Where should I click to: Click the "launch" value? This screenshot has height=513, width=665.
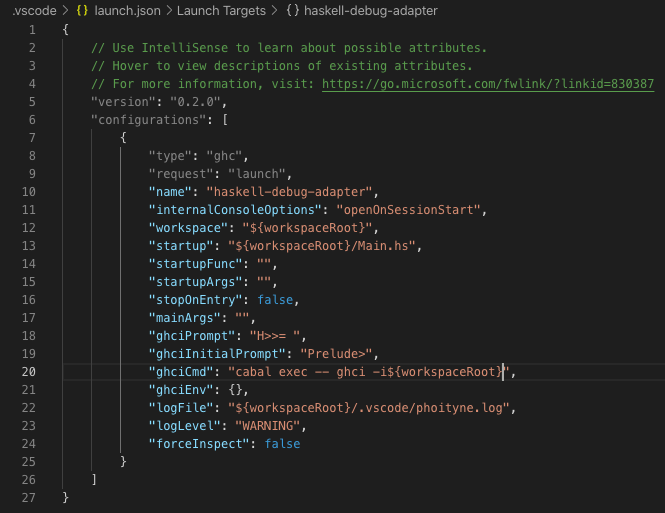[257, 174]
